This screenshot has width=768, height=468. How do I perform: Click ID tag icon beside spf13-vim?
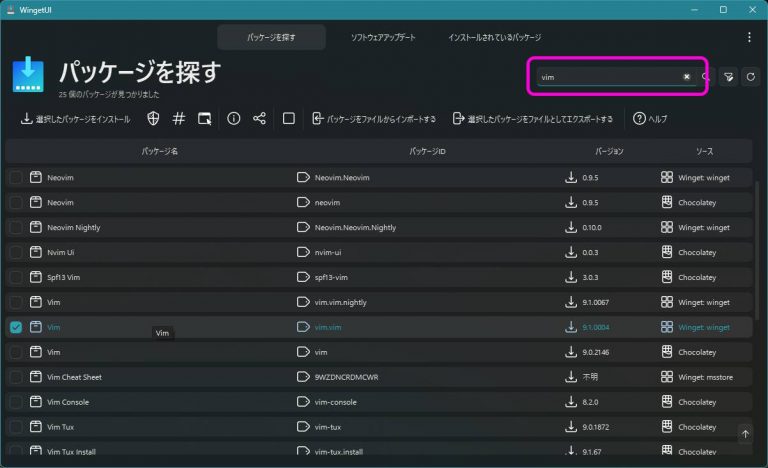point(303,277)
